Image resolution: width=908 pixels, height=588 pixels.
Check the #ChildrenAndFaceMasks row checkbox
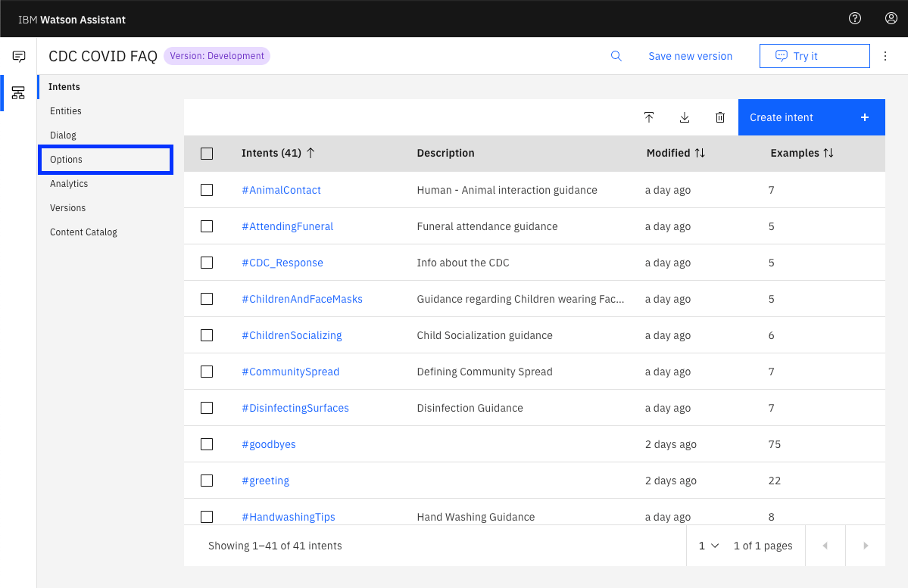[207, 299]
